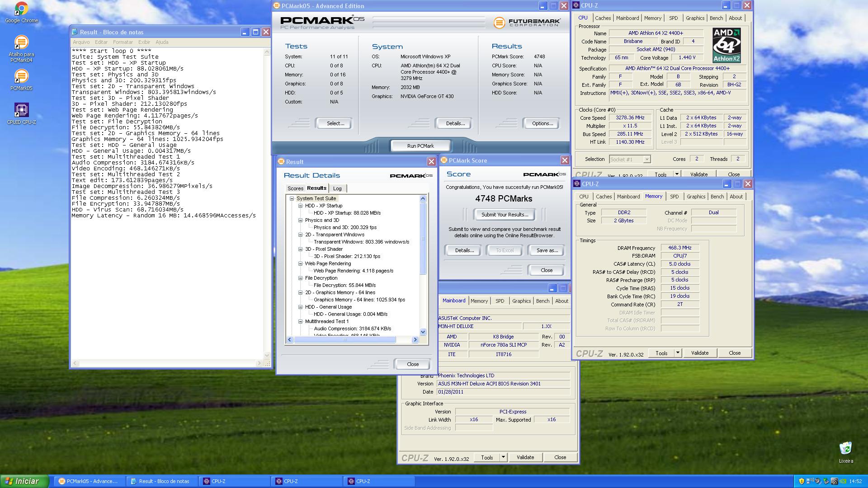868x488 pixels.
Task: Click the wireless network connection tray icon
Action: (810, 481)
